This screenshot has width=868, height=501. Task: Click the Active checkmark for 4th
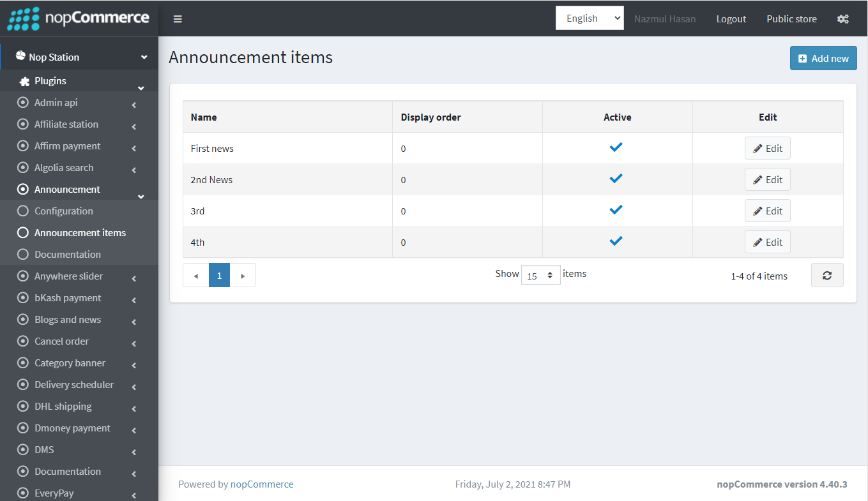pyautogui.click(x=616, y=241)
